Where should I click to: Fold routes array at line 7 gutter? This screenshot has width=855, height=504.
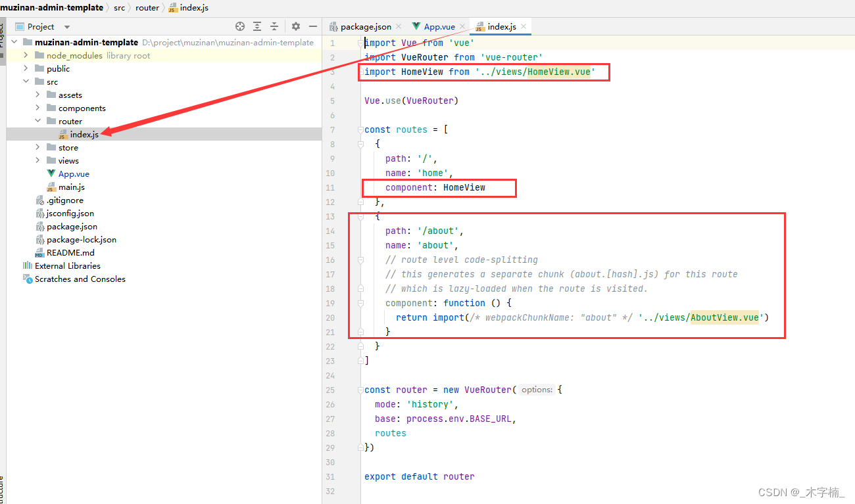tap(360, 129)
